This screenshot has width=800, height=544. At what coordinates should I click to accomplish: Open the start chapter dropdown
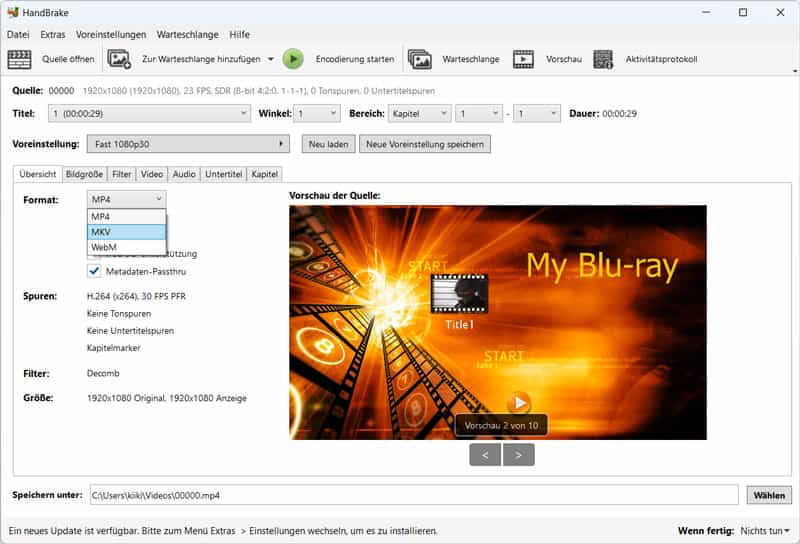pyautogui.click(x=479, y=113)
